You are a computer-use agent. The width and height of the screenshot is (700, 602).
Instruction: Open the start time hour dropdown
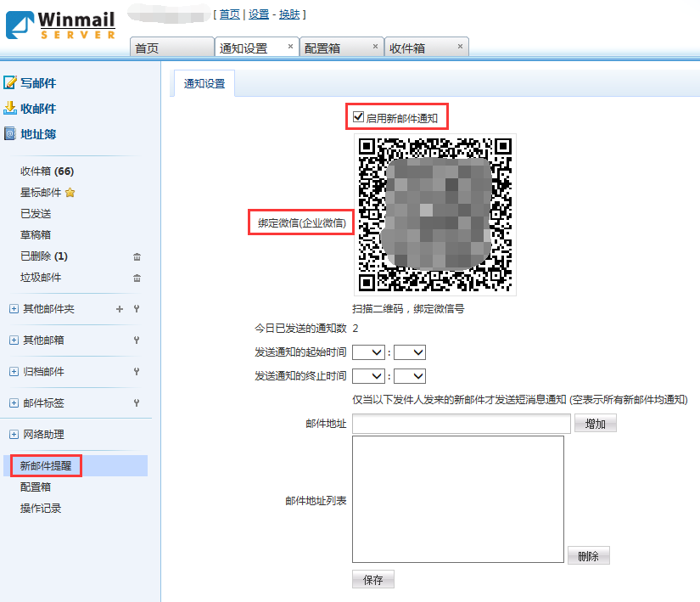click(x=368, y=352)
